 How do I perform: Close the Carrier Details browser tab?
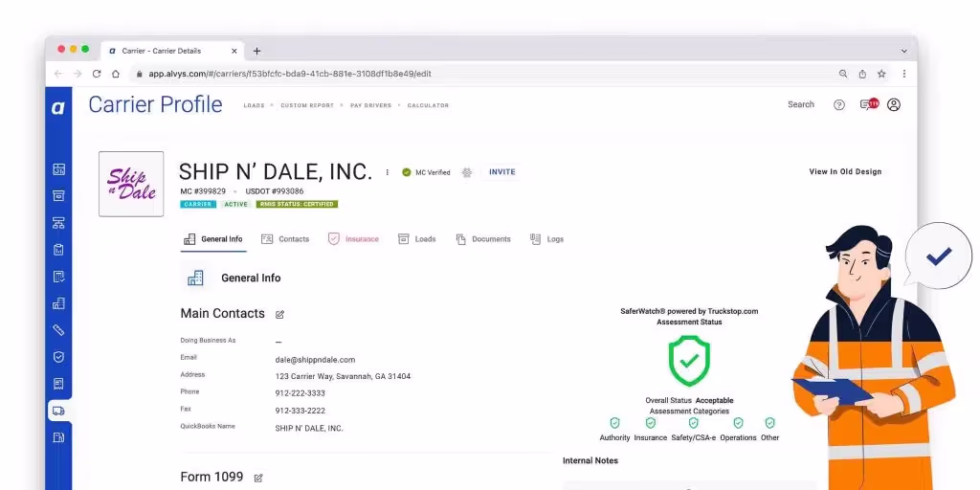tap(234, 52)
